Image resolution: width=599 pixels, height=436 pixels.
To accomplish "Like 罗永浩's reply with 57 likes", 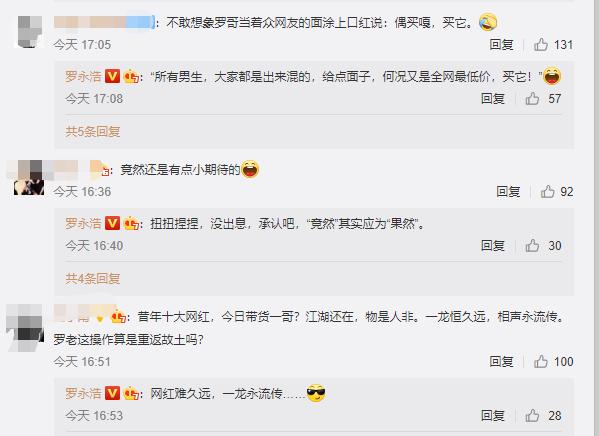I will (532, 99).
